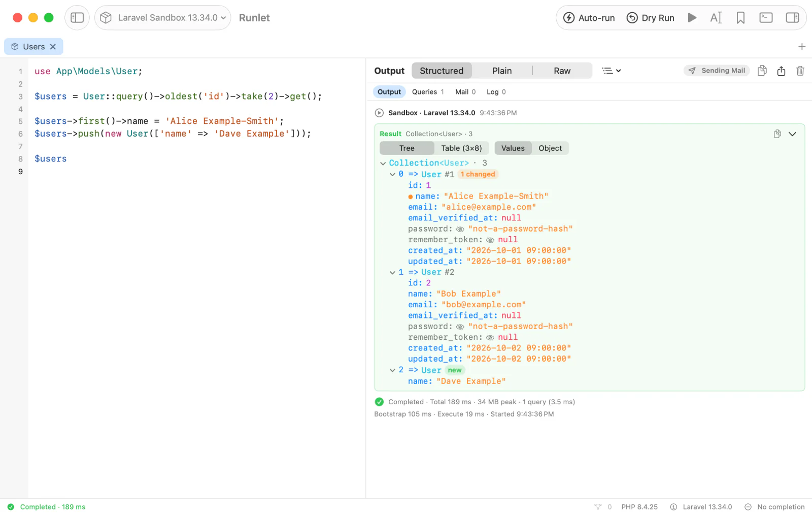Collapse the User #2 tree node
The width and height of the screenshot is (812, 515).
click(x=392, y=272)
